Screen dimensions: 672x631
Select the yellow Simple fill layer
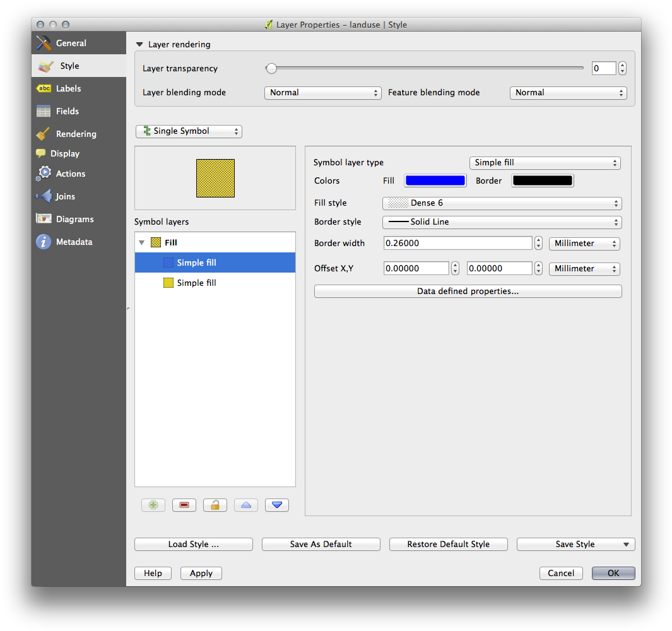(196, 283)
